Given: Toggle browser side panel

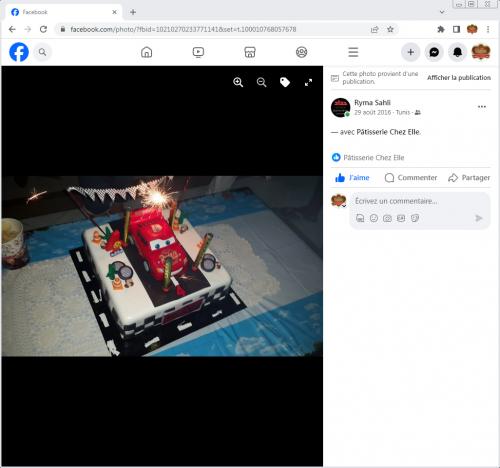Looking at the screenshot, I should click(456, 29).
